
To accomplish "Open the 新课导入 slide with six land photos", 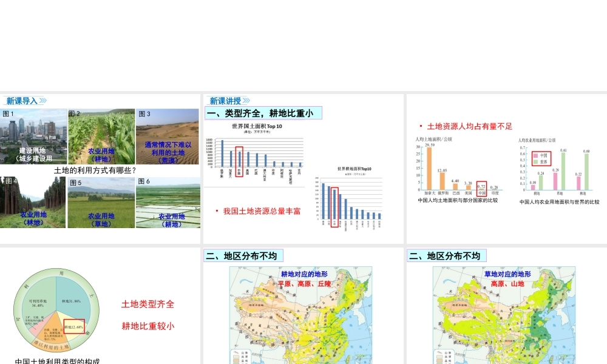I will (100, 169).
